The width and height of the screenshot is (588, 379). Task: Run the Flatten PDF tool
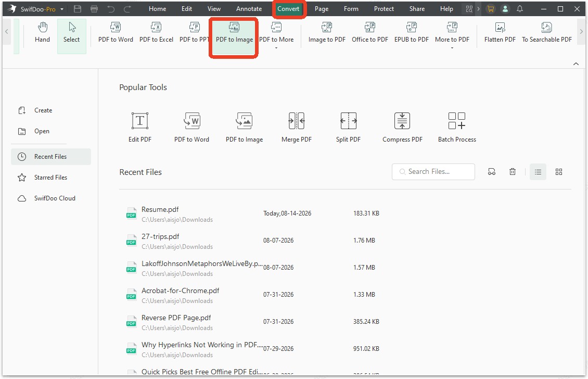click(x=500, y=33)
